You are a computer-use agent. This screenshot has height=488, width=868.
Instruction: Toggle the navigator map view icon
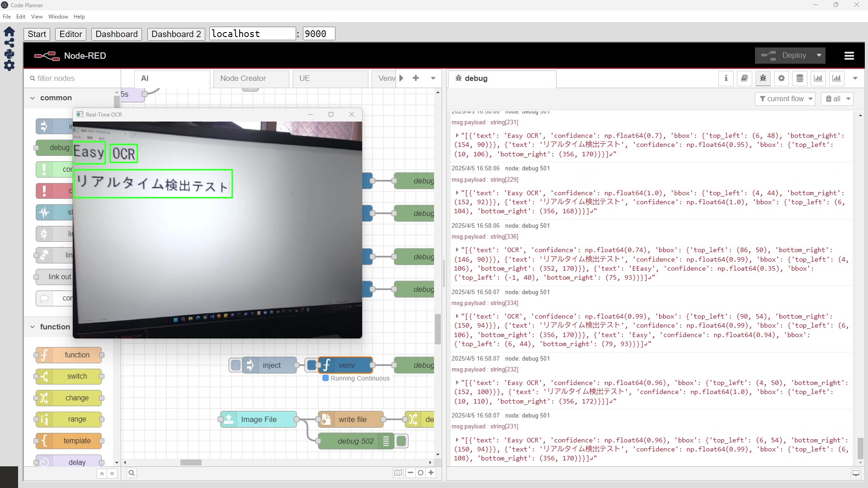click(x=398, y=473)
